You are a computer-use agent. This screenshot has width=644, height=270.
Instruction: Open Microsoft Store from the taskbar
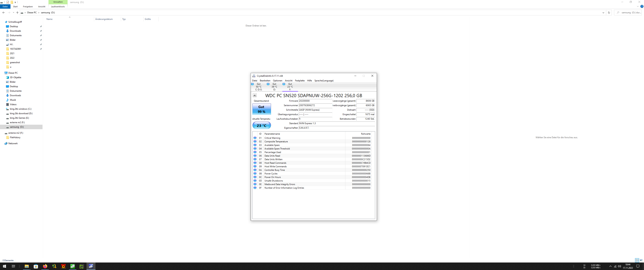(36, 266)
